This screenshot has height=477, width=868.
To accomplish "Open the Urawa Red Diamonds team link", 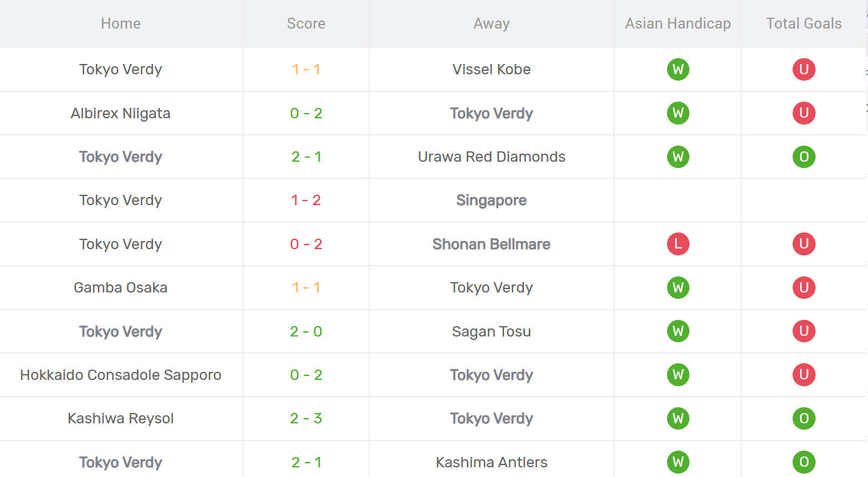I will coord(491,157).
